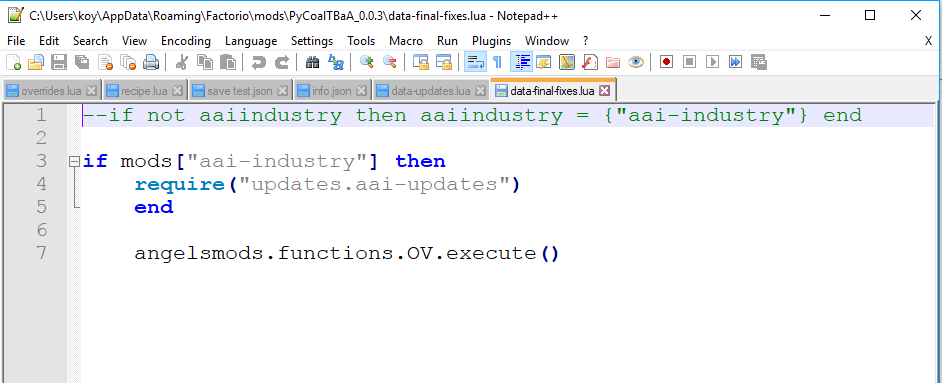This screenshot has width=942, height=383.
Task: Open the Plugins menu
Action: coord(491,41)
